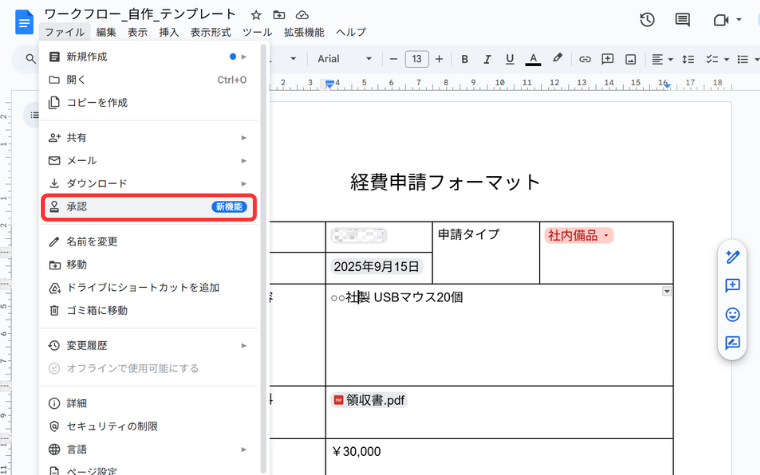Viewport: 760px width, 475px height.
Task: Select 移動 in the file menu
Action: point(149,265)
